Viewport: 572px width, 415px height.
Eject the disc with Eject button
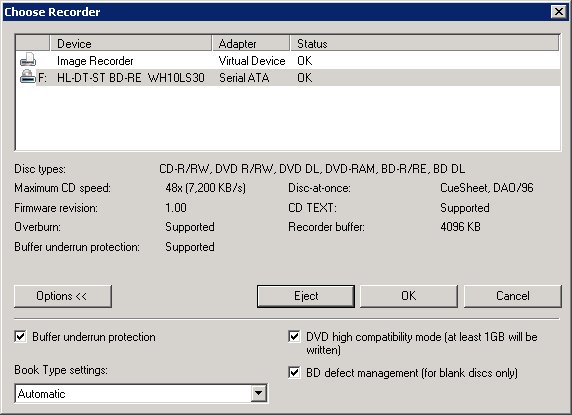coord(306,296)
